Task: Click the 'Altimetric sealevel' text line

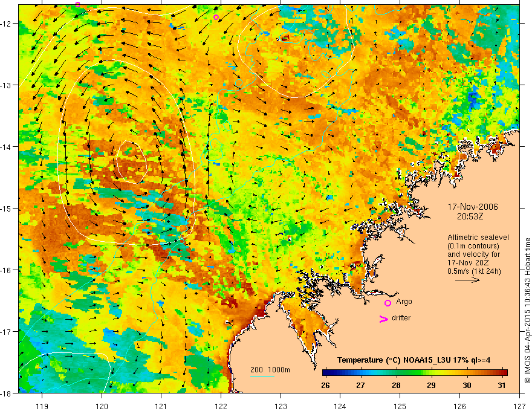Action: coord(478,238)
